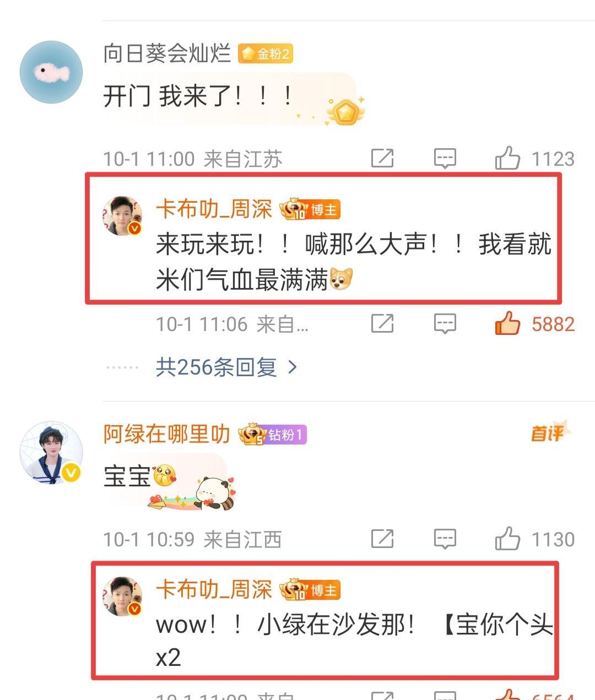Tap repost icon on 10-1 10:59 comment
The width and height of the screenshot is (595, 700).
pos(382,539)
